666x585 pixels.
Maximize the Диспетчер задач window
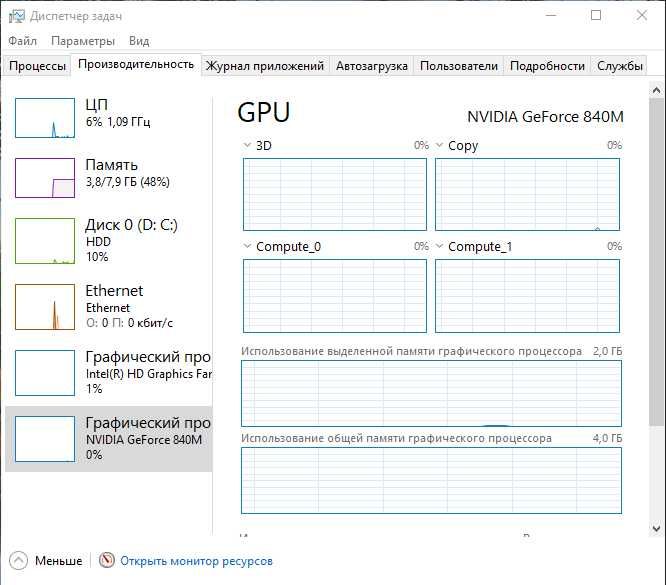(x=596, y=16)
